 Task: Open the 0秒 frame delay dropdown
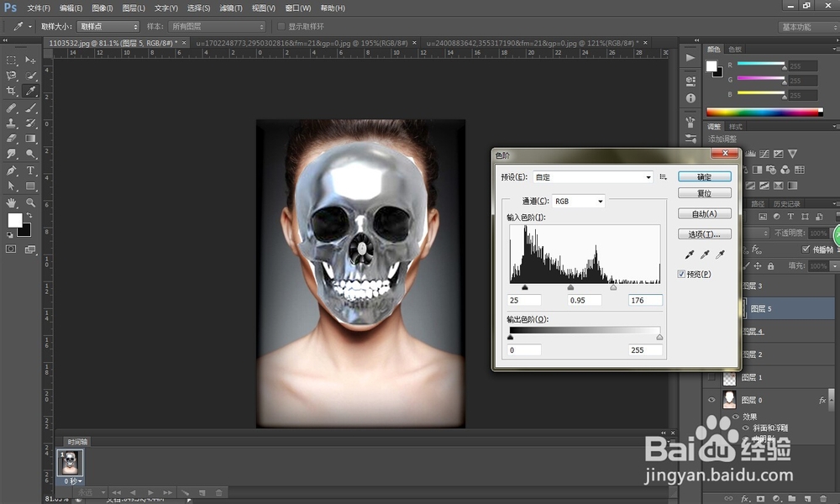point(73,481)
